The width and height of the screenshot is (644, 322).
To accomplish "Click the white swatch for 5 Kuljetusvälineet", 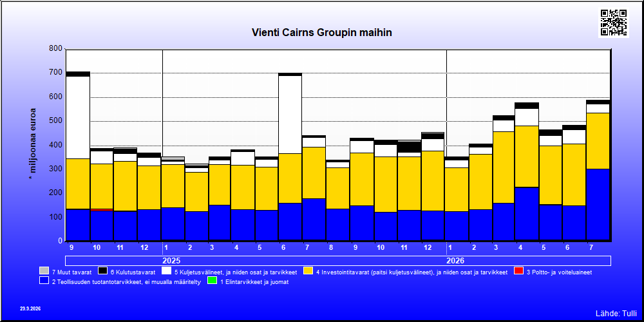I will 167,271.
